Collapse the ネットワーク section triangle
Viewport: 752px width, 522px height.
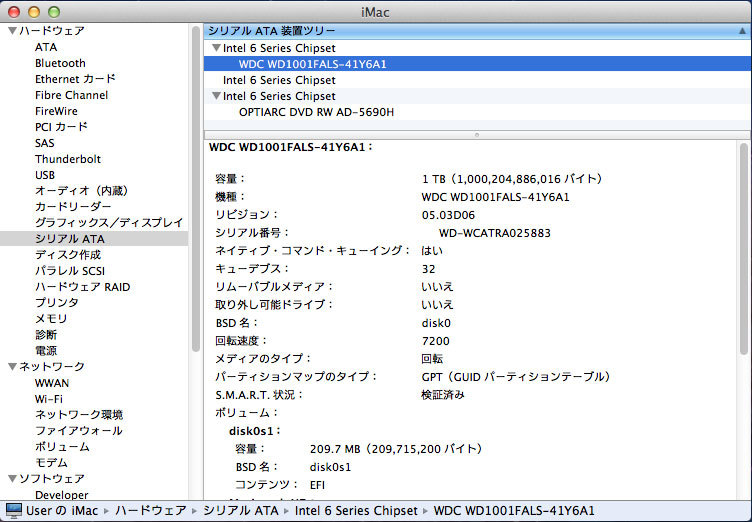click(13, 367)
